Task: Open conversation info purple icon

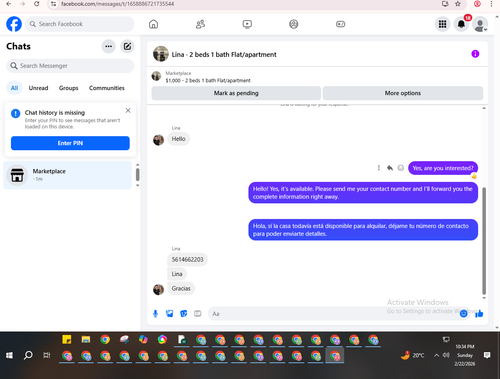Action: click(x=475, y=54)
